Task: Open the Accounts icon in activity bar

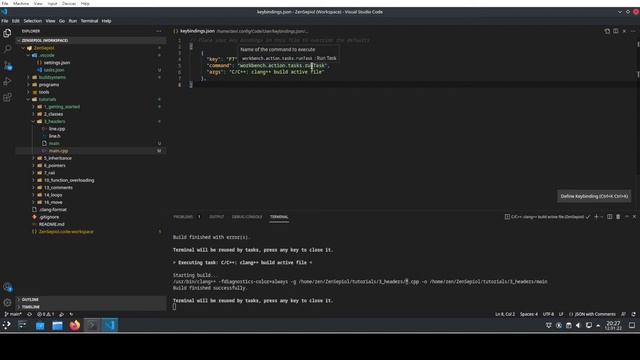Action: click(7, 287)
